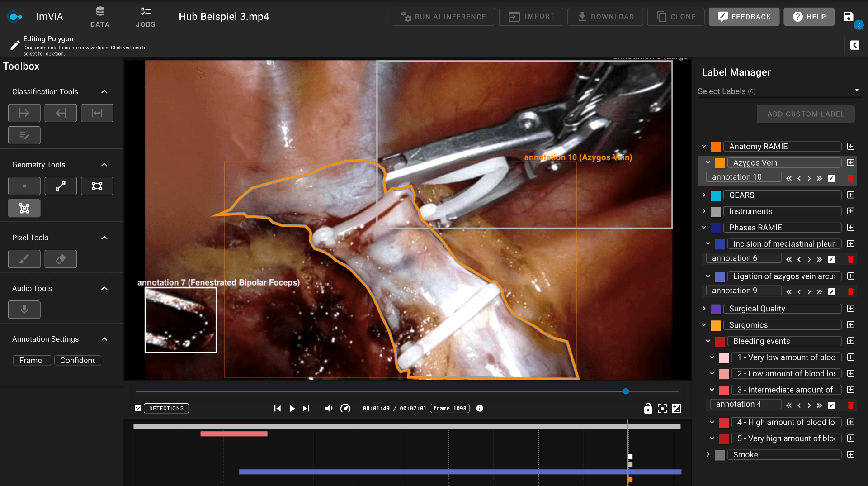
Task: Select the brush pixel tool
Action: (x=24, y=259)
